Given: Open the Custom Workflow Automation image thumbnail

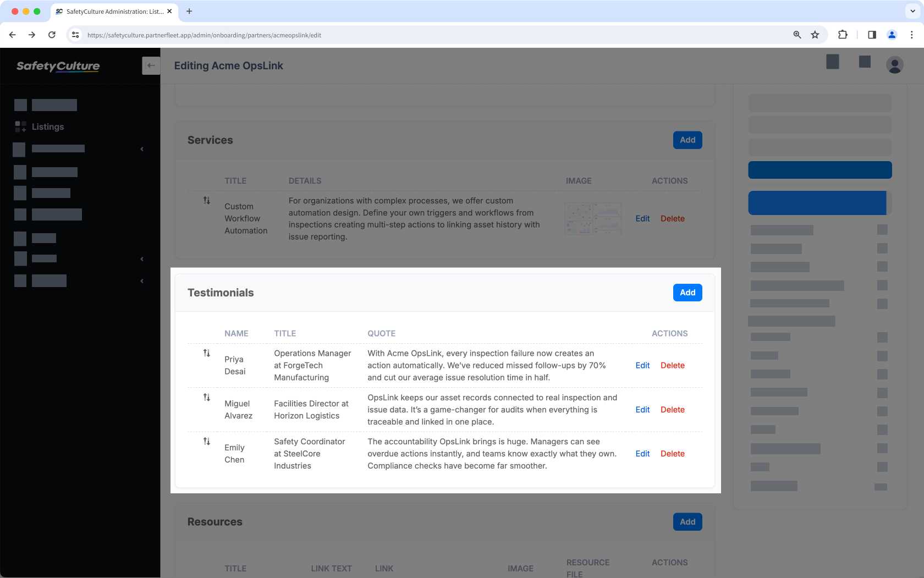Looking at the screenshot, I should pyautogui.click(x=593, y=218).
